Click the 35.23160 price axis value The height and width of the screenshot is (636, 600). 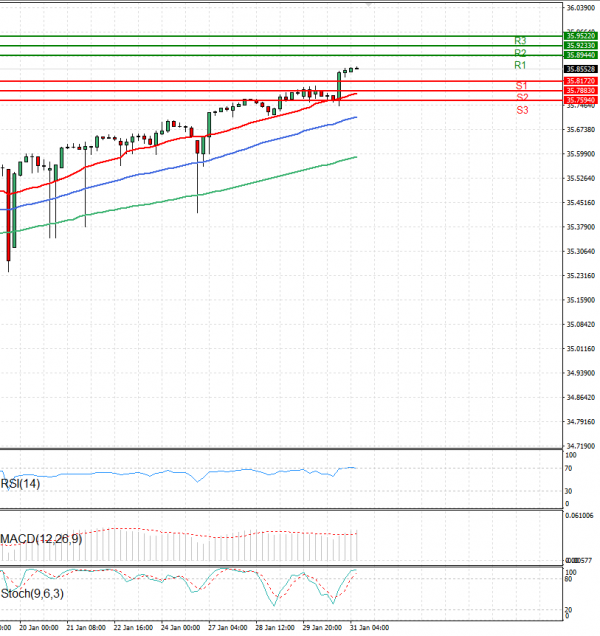(581, 276)
